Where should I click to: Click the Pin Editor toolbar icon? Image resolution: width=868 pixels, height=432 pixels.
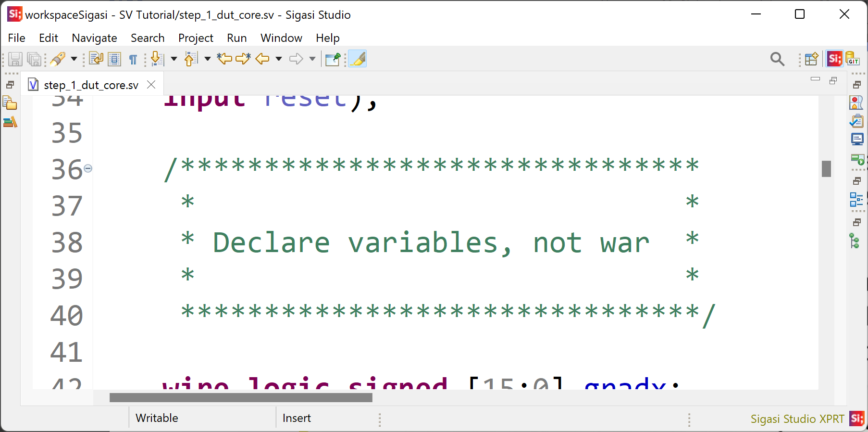pyautogui.click(x=333, y=59)
